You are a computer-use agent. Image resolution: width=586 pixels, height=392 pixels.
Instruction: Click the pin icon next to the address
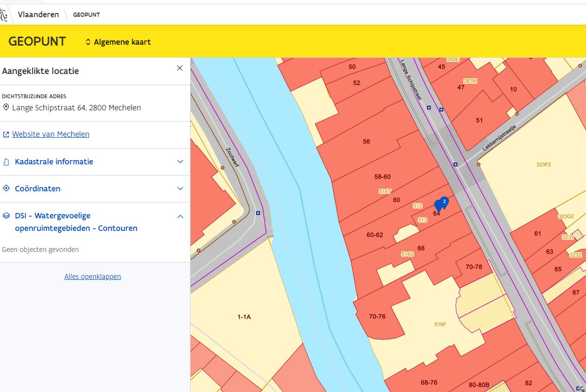[x=6, y=108]
